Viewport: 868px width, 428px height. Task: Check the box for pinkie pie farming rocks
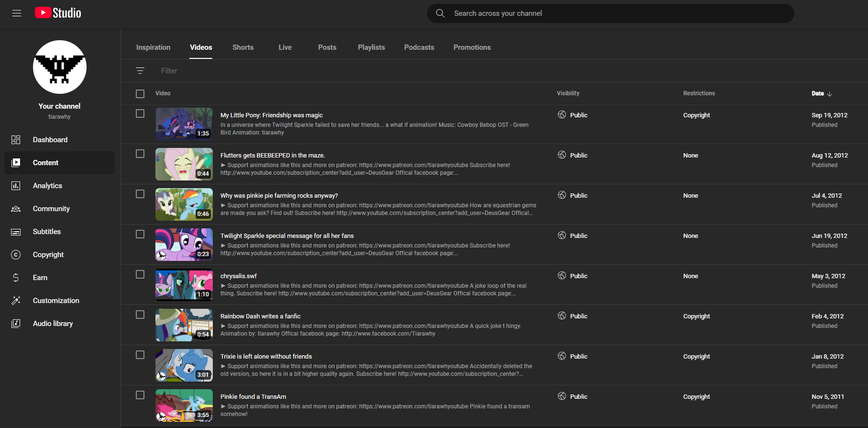(140, 194)
